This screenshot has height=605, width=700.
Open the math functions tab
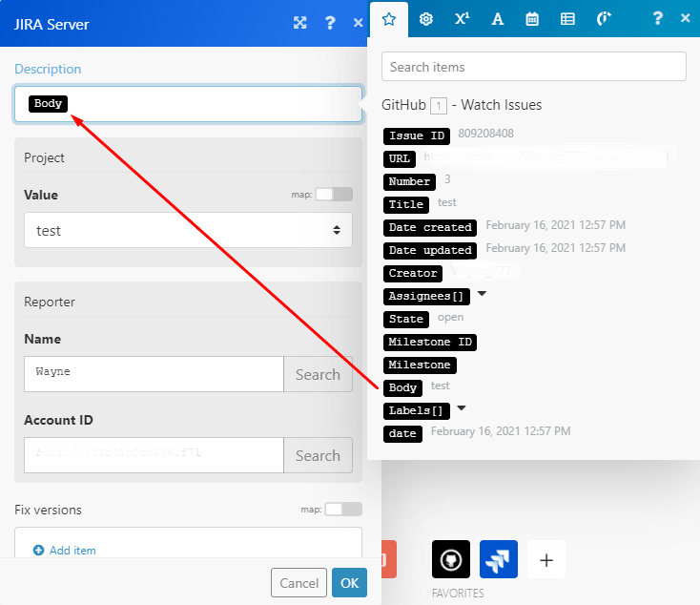(462, 18)
